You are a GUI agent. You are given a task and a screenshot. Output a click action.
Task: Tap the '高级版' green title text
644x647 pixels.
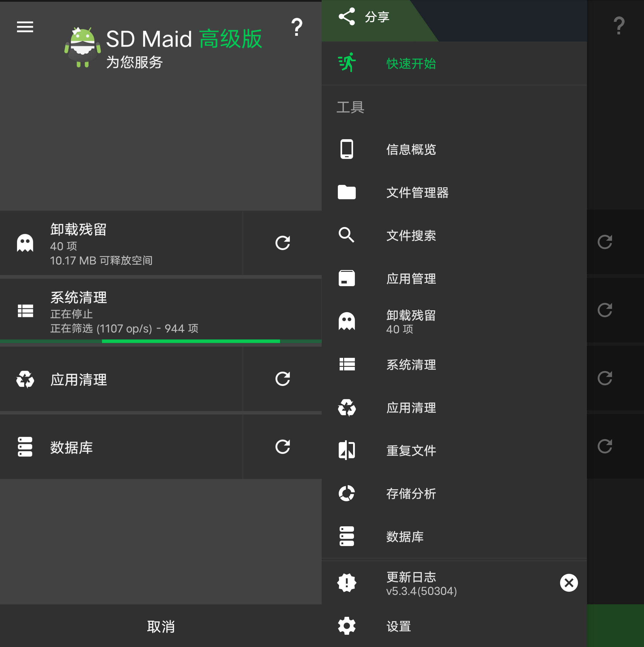tap(231, 39)
